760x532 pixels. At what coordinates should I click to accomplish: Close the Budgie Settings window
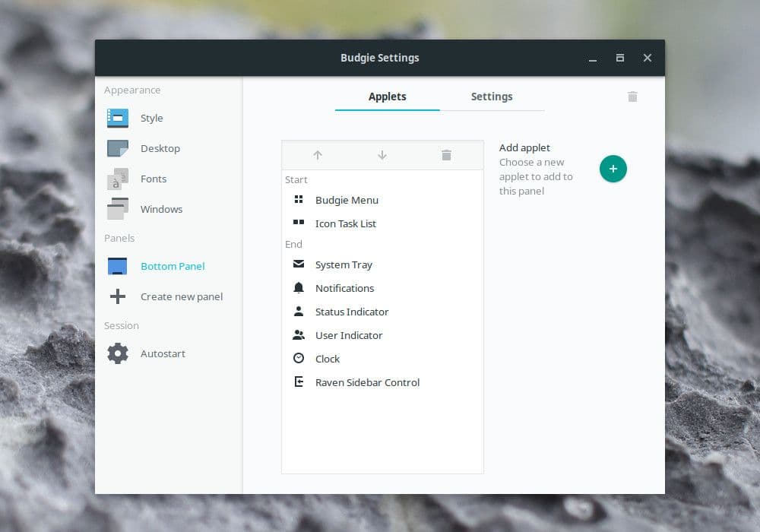coord(648,58)
